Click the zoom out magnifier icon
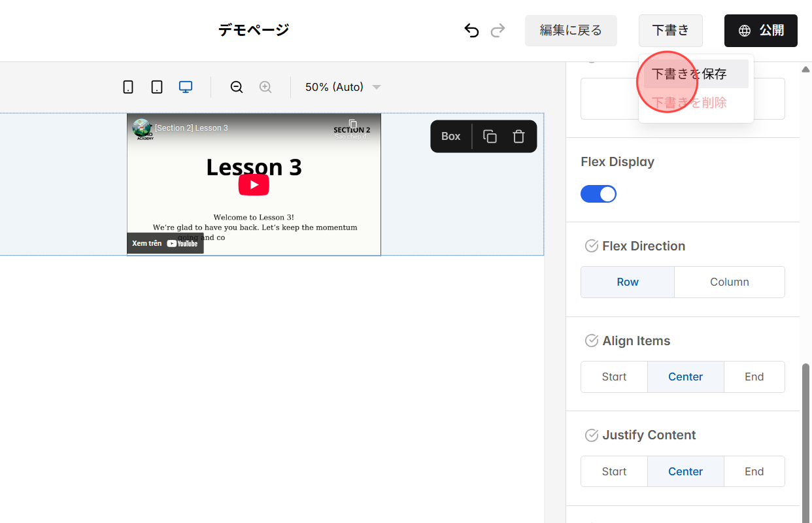This screenshot has height=523, width=812. click(236, 86)
